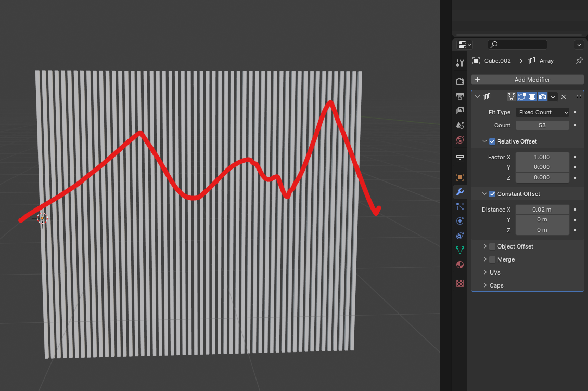The width and height of the screenshot is (588, 391).
Task: Animate the Count property dot
Action: tap(575, 125)
